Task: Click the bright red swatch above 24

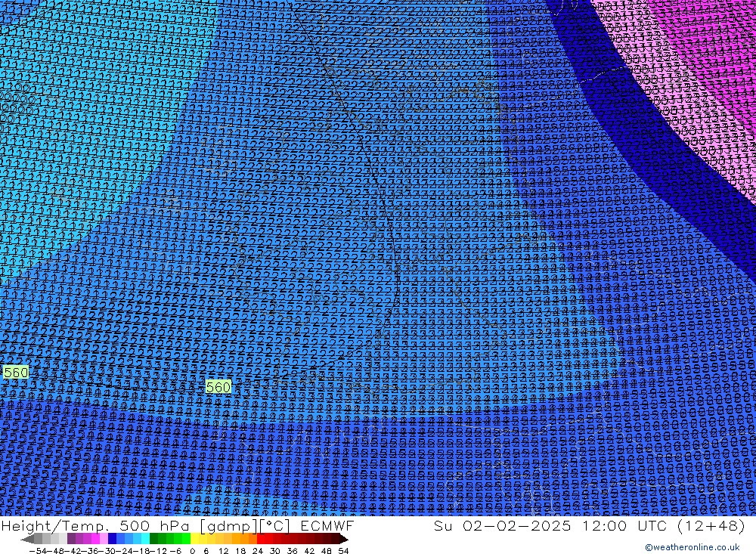Action: click(x=261, y=539)
